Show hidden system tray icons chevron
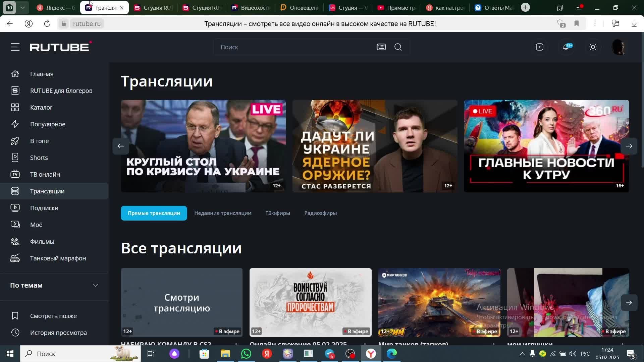Image resolution: width=644 pixels, height=362 pixels. pos(522,354)
